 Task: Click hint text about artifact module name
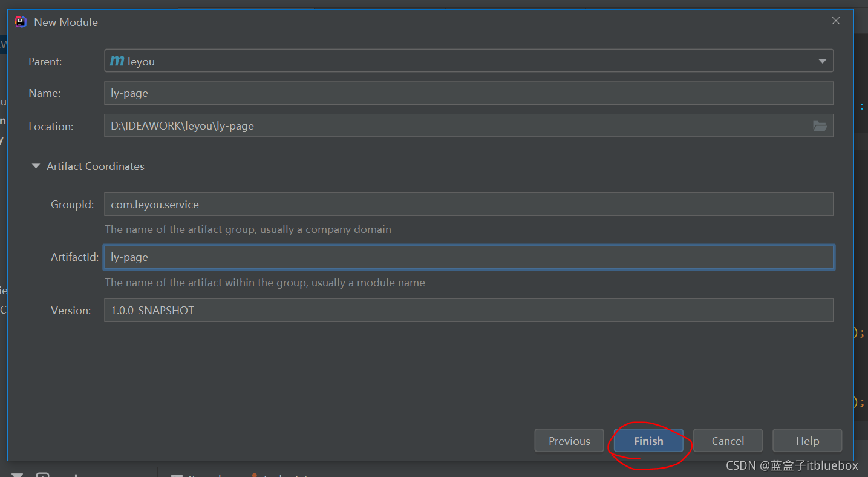[265, 283]
